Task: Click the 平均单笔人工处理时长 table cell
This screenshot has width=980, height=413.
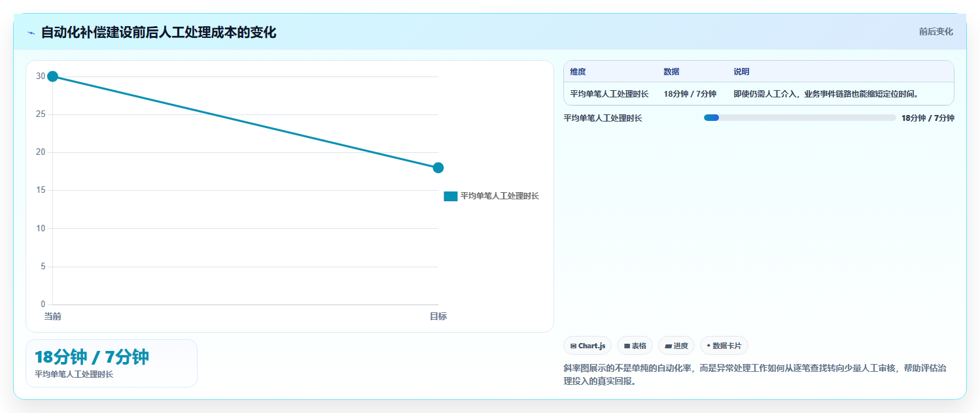Action: click(609, 94)
